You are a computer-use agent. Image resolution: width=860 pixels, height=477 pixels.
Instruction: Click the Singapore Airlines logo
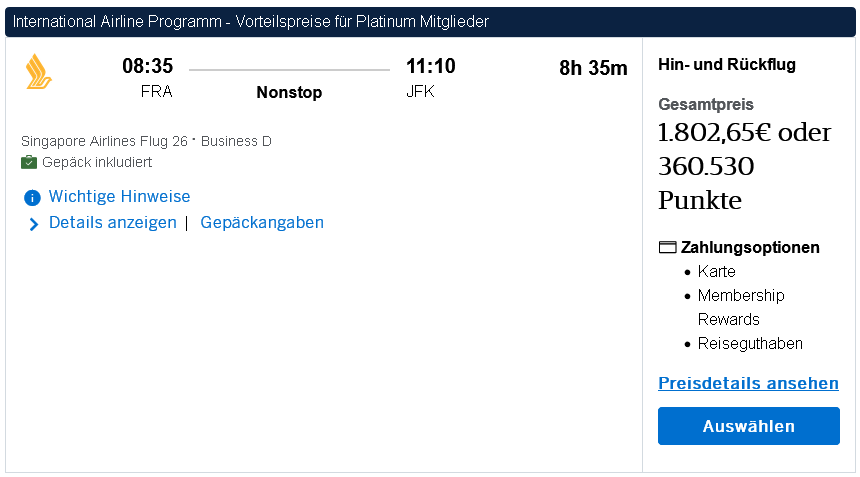point(38,72)
